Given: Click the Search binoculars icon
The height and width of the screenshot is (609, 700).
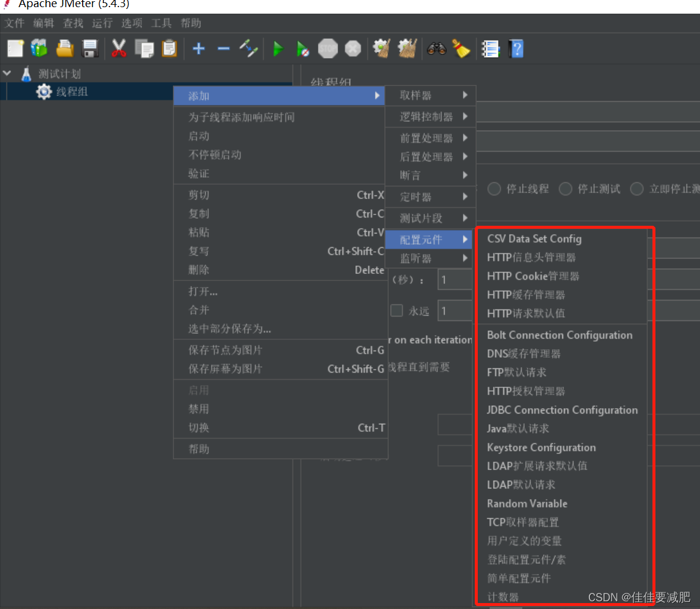Looking at the screenshot, I should 436,49.
